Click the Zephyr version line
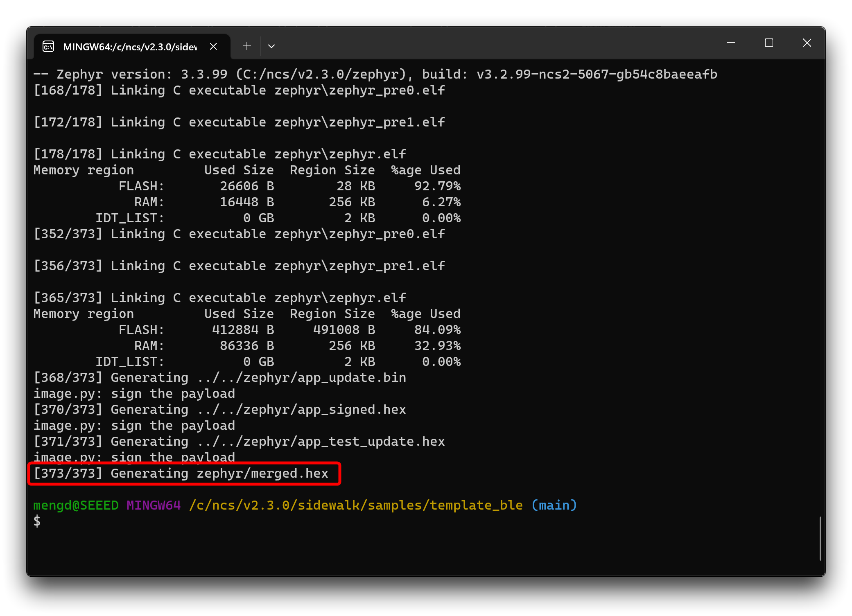852x616 pixels. pyautogui.click(x=375, y=74)
